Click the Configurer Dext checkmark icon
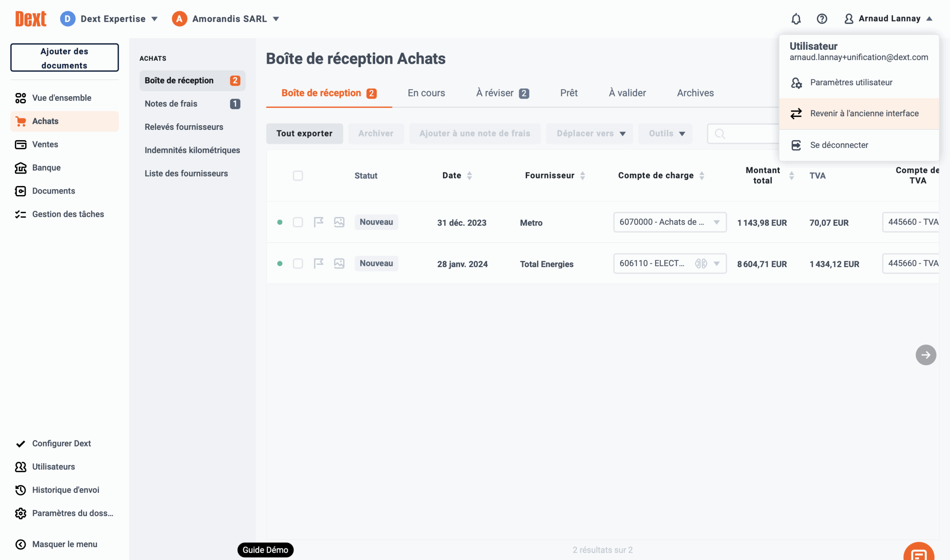The width and height of the screenshot is (950, 560). (x=20, y=444)
